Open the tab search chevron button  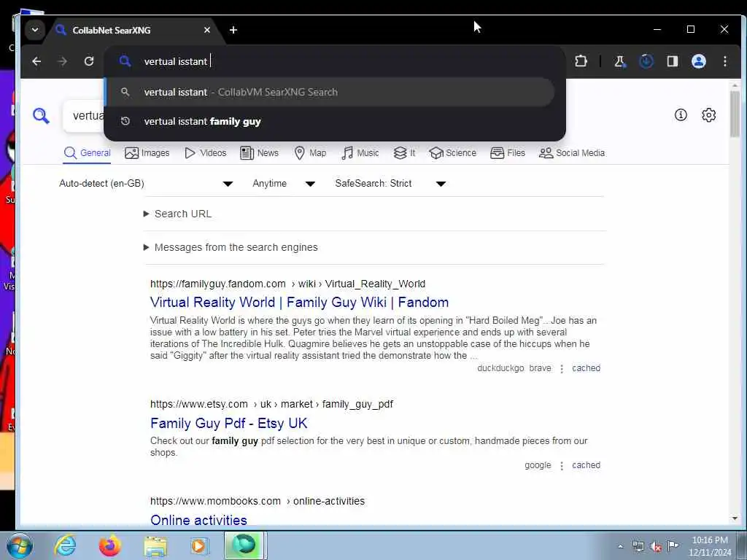pos(35,29)
